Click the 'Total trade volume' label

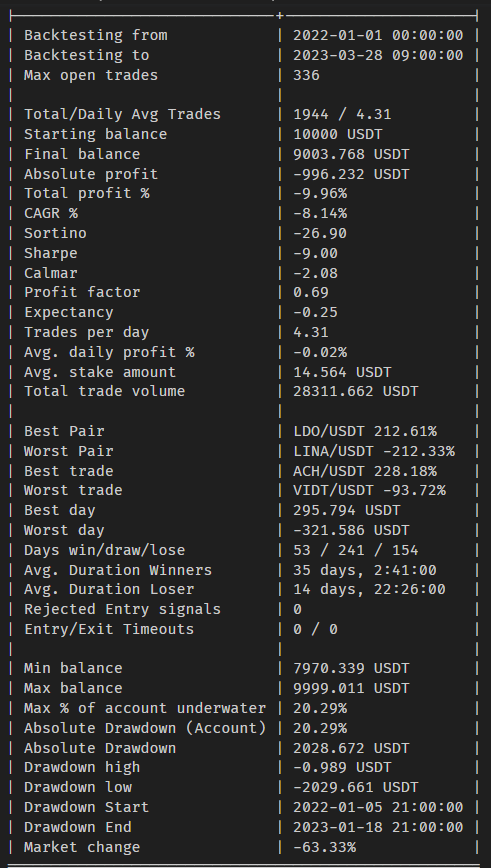[x=104, y=391]
